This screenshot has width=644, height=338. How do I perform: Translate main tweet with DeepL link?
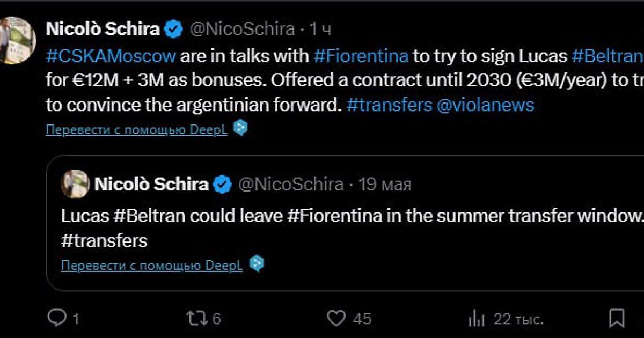click(x=136, y=130)
